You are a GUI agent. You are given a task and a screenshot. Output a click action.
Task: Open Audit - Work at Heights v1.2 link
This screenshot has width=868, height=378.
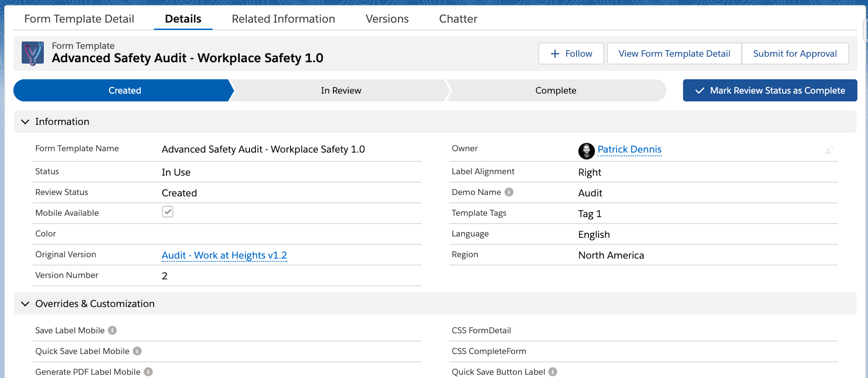(224, 255)
